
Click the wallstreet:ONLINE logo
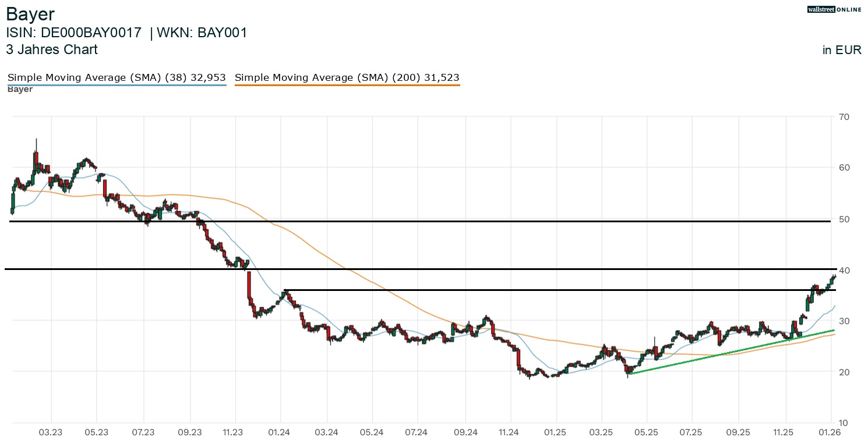pyautogui.click(x=834, y=9)
